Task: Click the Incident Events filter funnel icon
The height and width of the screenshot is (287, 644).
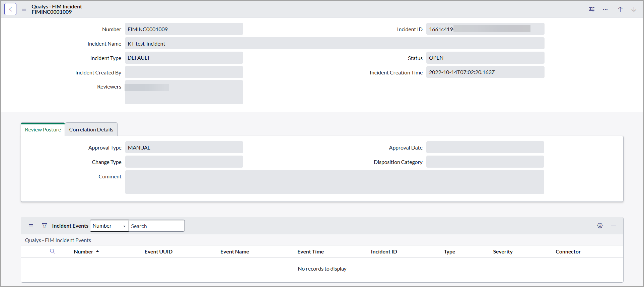Action: click(x=44, y=226)
